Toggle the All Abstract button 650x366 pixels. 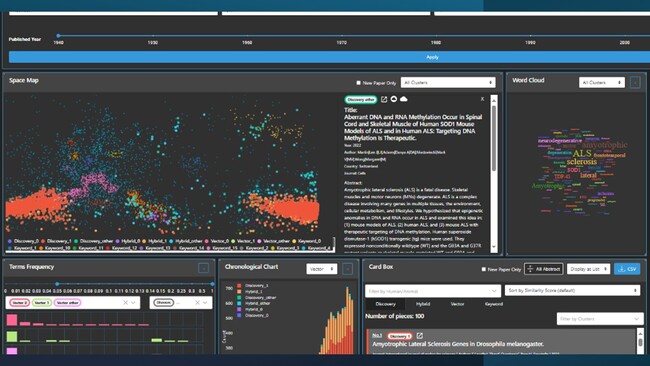coord(543,269)
